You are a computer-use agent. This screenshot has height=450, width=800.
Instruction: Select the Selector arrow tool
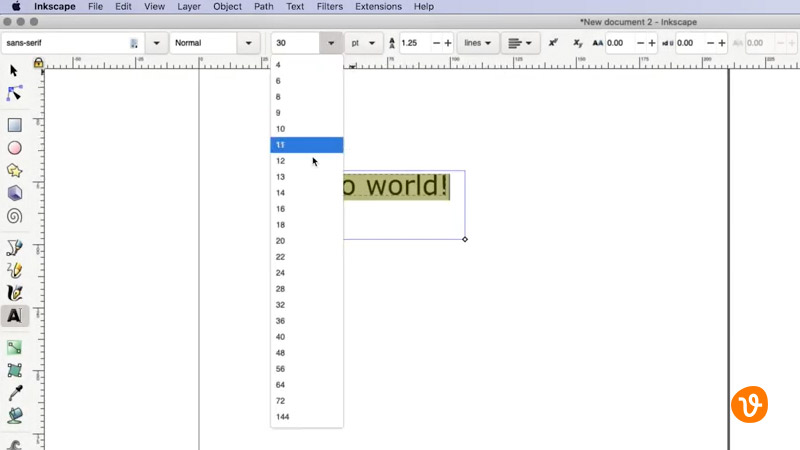[x=14, y=70]
